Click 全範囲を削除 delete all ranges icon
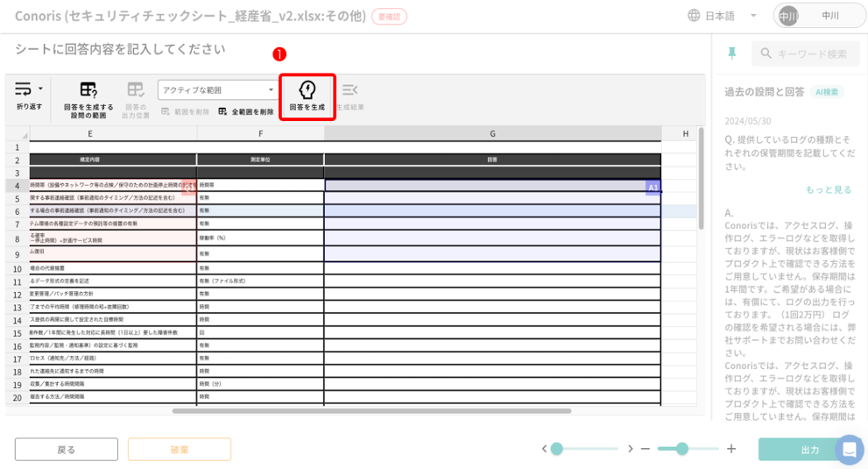The image size is (868, 469). click(x=223, y=112)
